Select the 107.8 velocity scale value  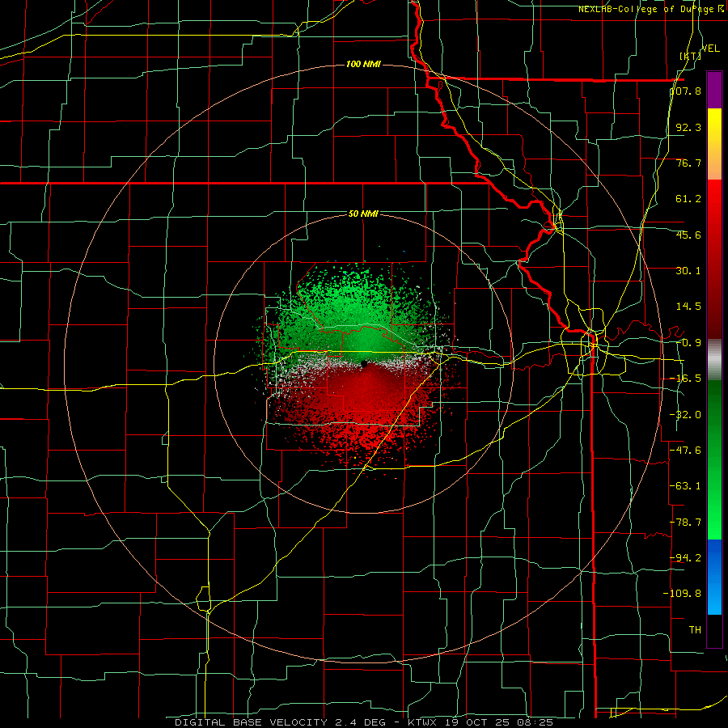pos(686,91)
